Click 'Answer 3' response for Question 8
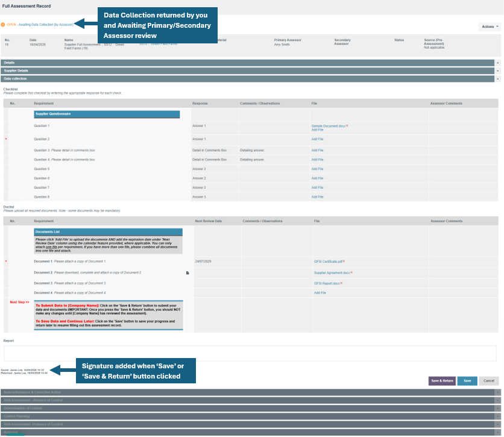The width and height of the screenshot is (504, 437). (199, 197)
